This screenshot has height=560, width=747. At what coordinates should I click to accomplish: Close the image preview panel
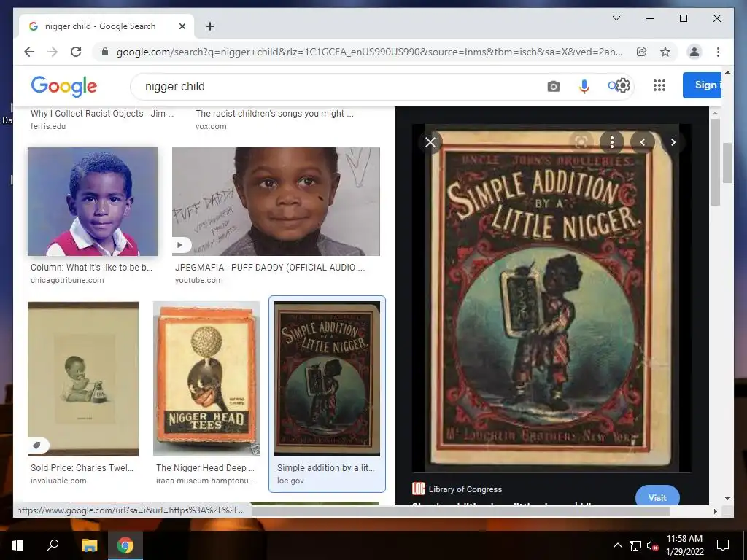coord(430,142)
